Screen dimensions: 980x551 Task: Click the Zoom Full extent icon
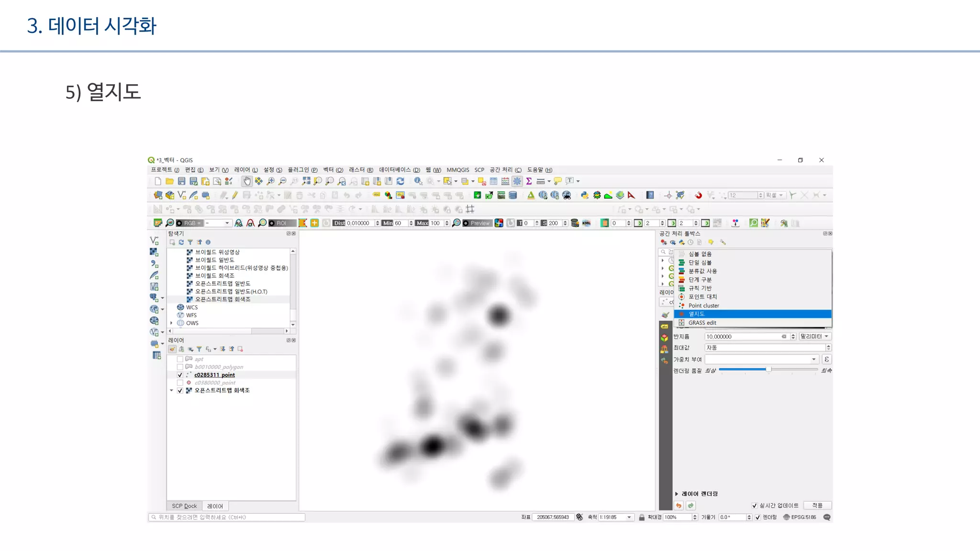[x=306, y=181]
